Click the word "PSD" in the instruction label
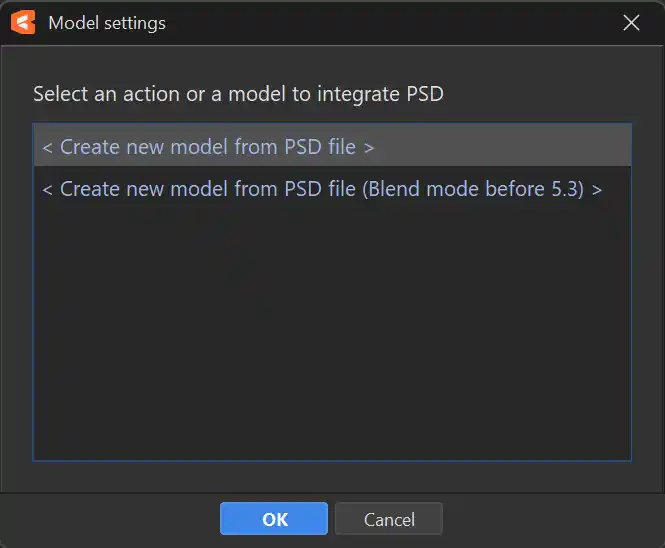This screenshot has width=665, height=548. tap(423, 95)
